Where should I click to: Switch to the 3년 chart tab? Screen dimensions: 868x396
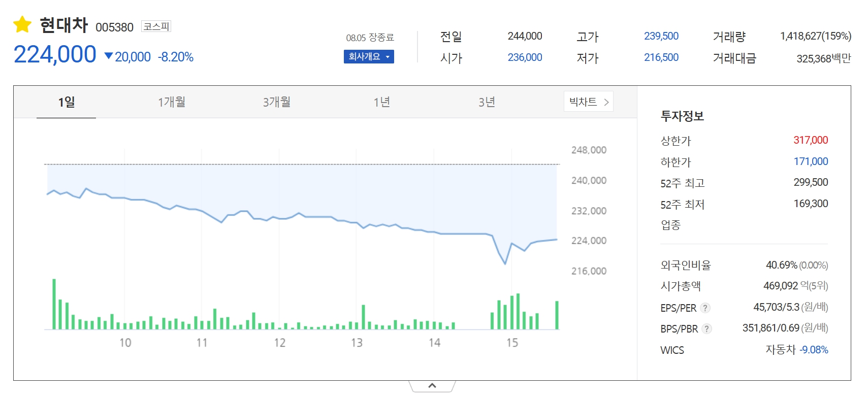pyautogui.click(x=487, y=102)
